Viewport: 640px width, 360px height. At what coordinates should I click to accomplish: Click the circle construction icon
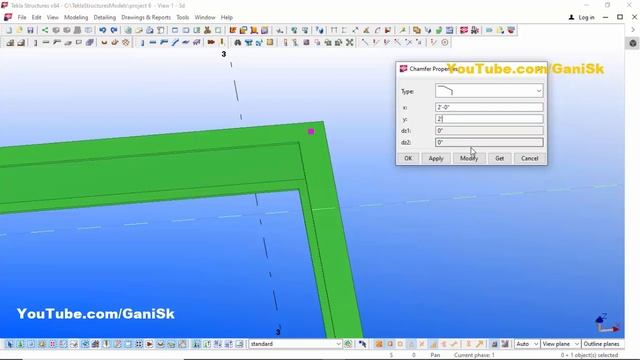445,42
